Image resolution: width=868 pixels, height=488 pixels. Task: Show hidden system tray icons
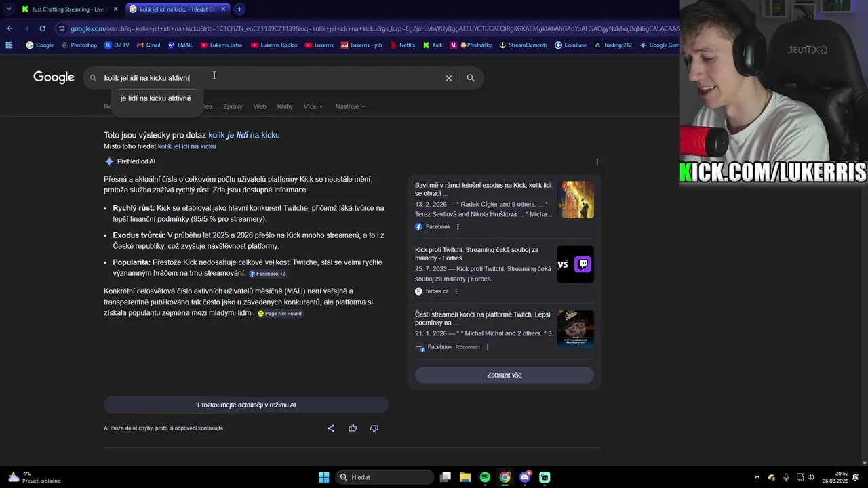(x=757, y=477)
